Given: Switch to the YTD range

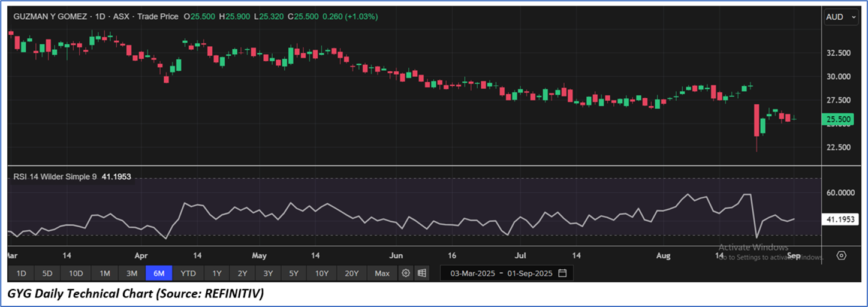Looking at the screenshot, I should 188,273.
